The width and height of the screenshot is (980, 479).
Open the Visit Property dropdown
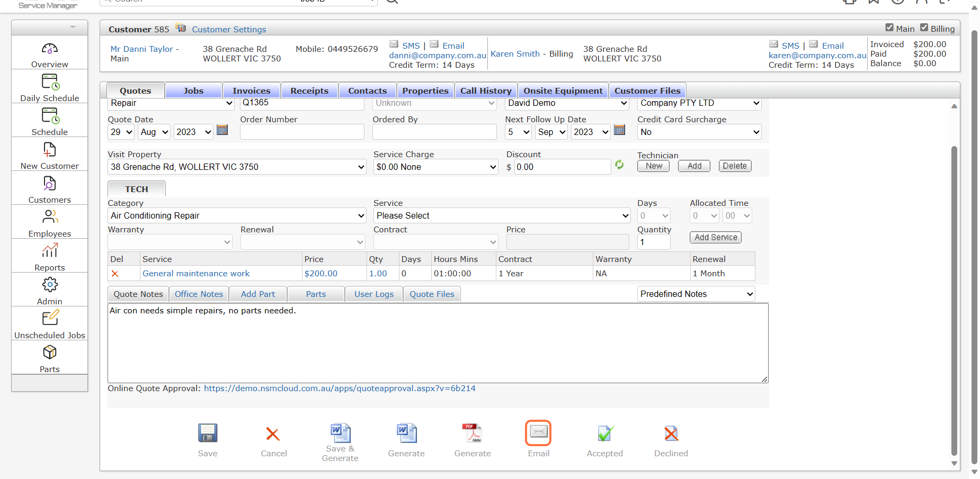point(237,167)
